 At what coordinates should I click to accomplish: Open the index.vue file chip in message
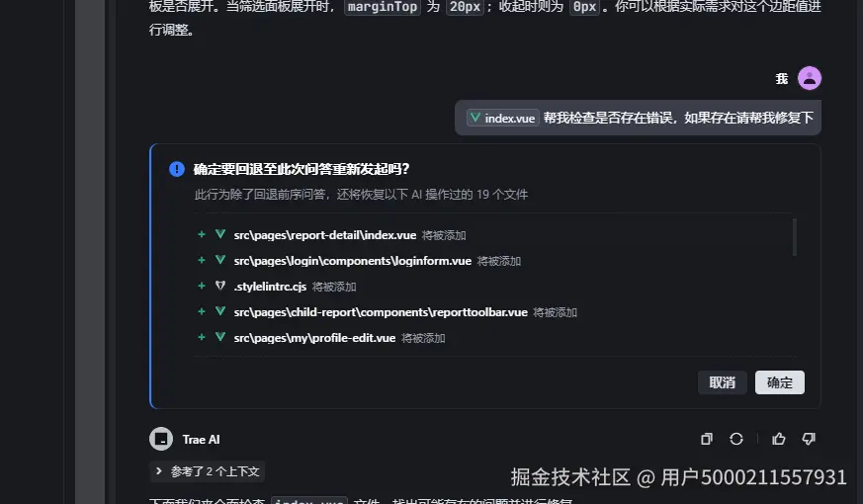pos(502,118)
